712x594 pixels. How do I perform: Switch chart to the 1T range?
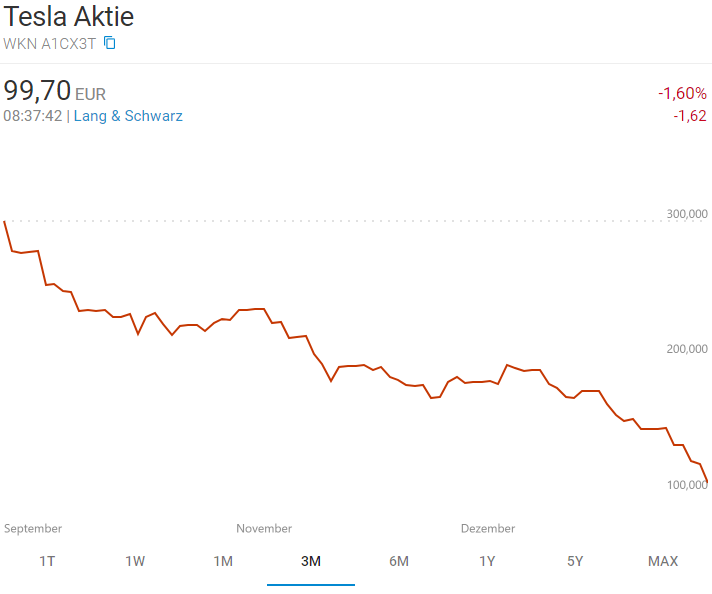47,561
